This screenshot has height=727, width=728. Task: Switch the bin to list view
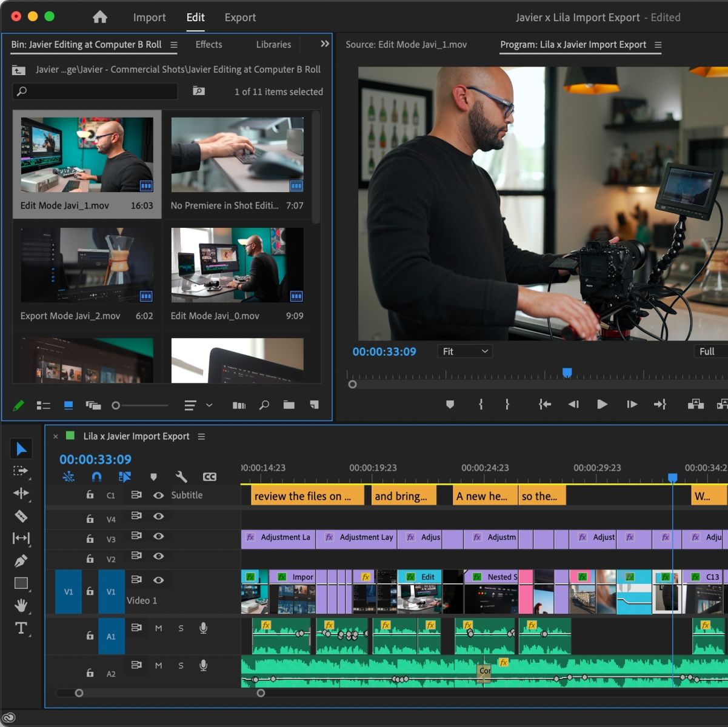coord(43,405)
